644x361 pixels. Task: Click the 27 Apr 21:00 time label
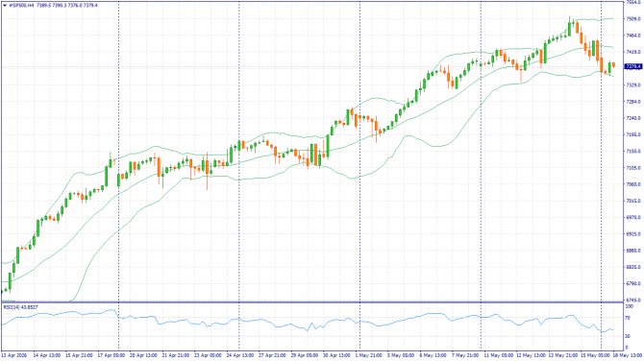click(x=272, y=355)
